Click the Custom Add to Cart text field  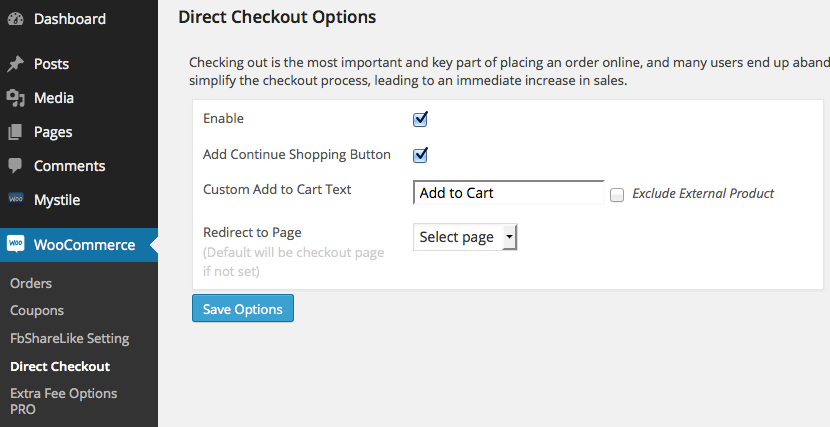tap(508, 193)
